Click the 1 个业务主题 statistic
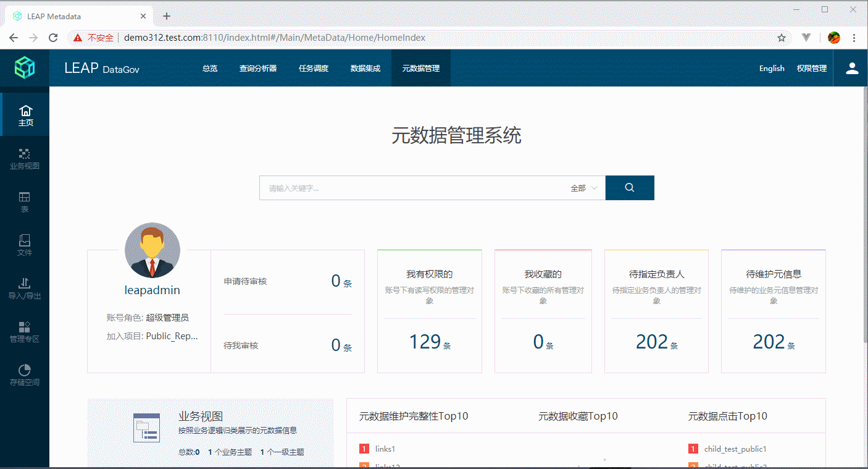 [x=230, y=452]
